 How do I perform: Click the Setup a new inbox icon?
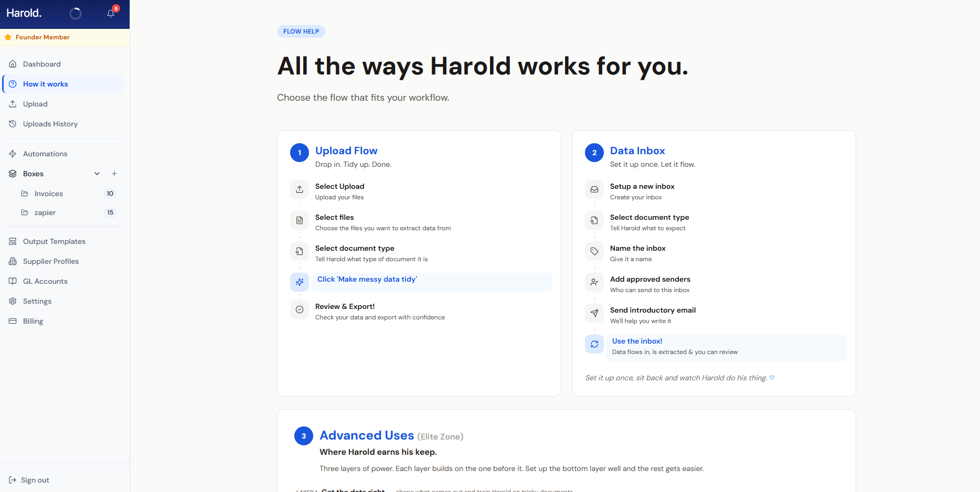(x=594, y=189)
